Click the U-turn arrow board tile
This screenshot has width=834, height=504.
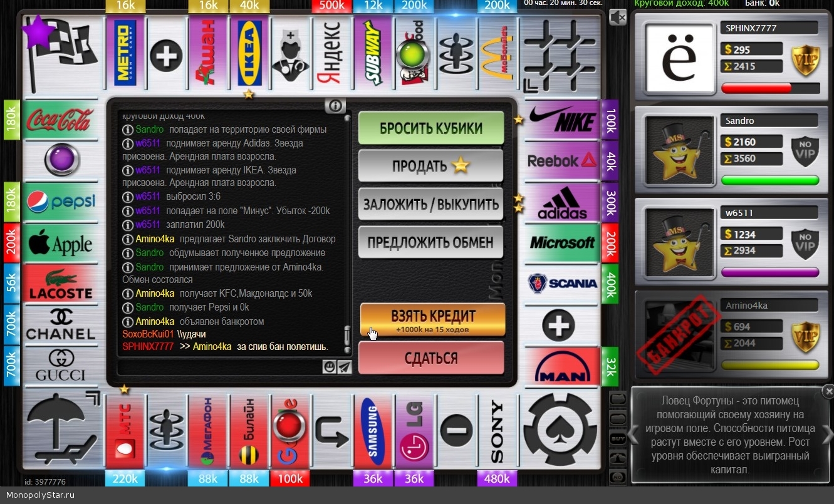tap(331, 431)
